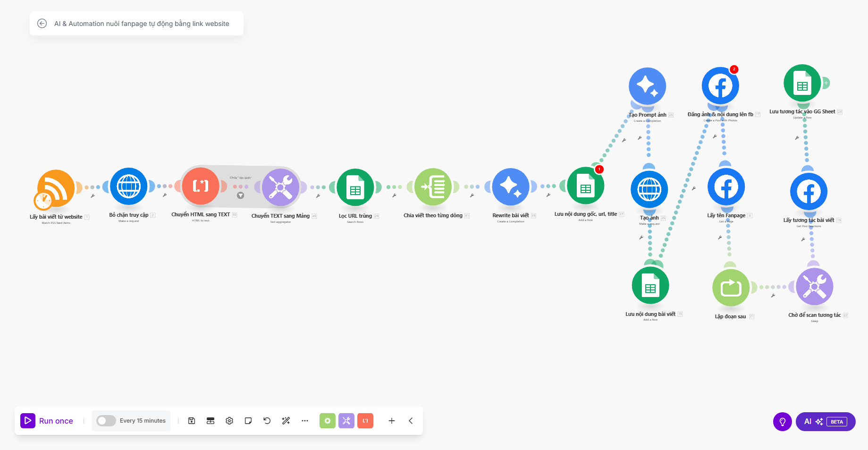Save the scenario with the floppy disk icon

coord(192,421)
